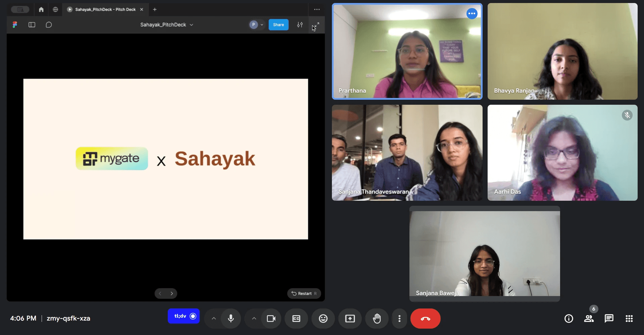The height and width of the screenshot is (335, 644).
Task: Open the emoji reactions
Action: click(323, 319)
